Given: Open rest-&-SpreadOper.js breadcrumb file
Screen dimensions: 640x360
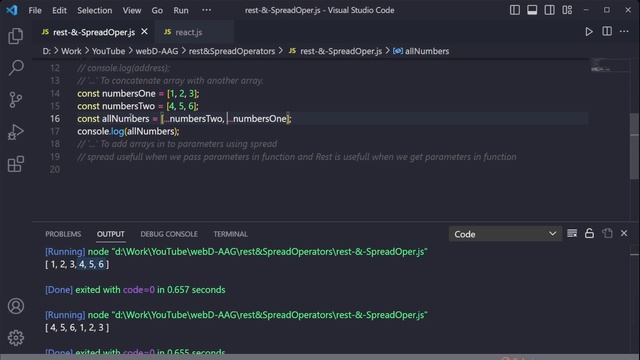Looking at the screenshot, I should [341, 51].
